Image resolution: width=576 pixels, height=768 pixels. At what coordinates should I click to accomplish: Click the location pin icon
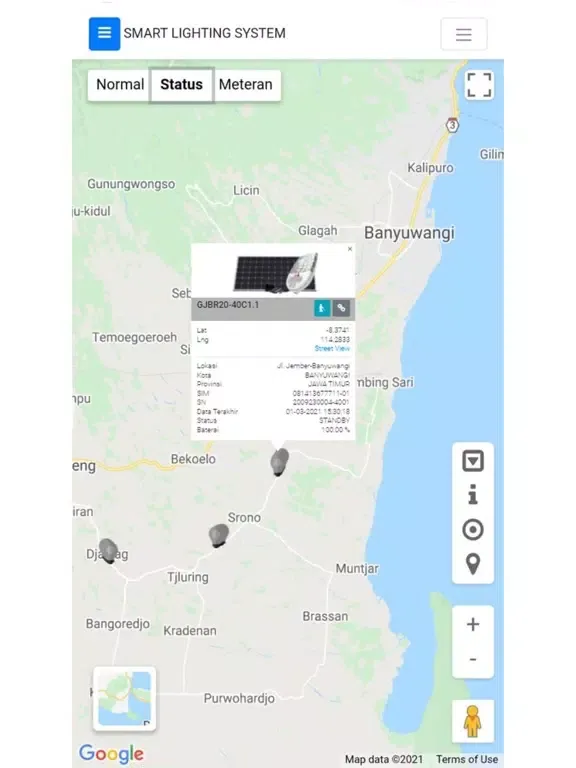tap(473, 564)
